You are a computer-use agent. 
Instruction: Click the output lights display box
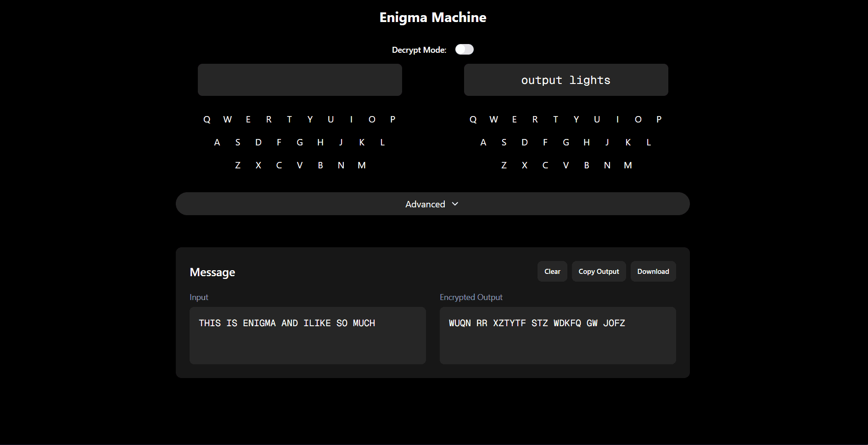(x=566, y=80)
